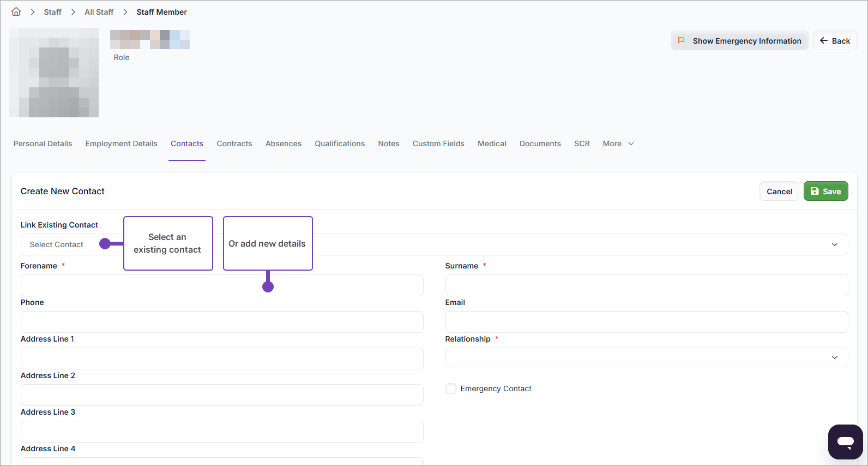Image resolution: width=868 pixels, height=466 pixels.
Task: Click the Staff breadcrumb link
Action: coord(52,12)
